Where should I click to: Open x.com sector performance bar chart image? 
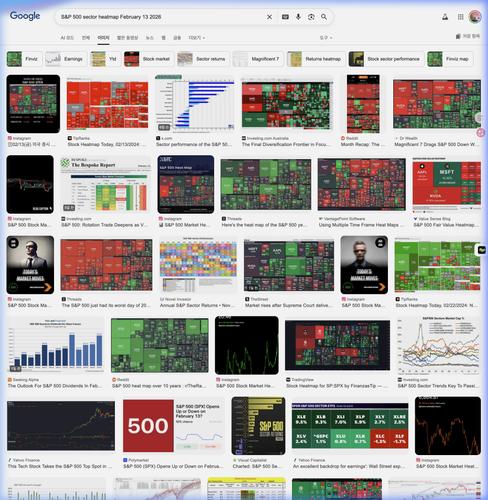point(195,104)
